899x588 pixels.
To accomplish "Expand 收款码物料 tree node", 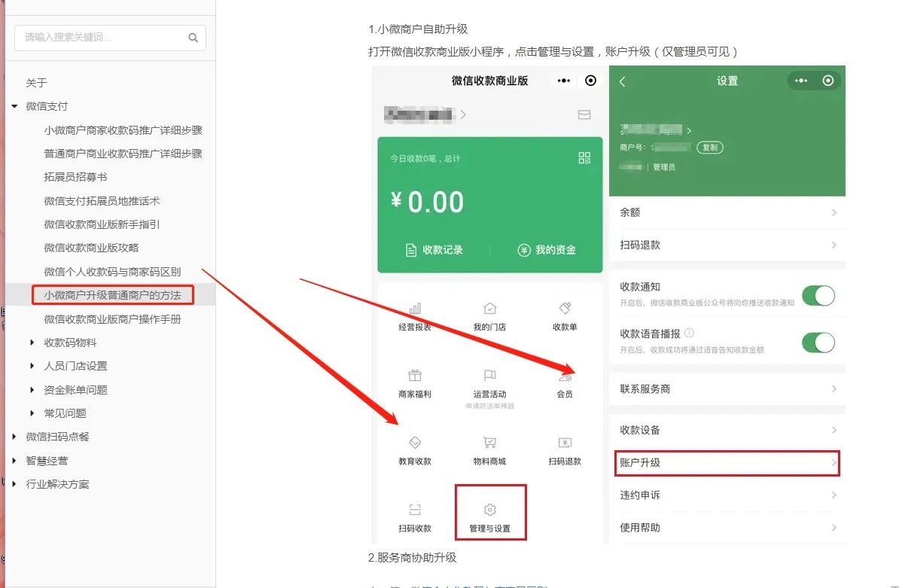I will click(x=32, y=343).
